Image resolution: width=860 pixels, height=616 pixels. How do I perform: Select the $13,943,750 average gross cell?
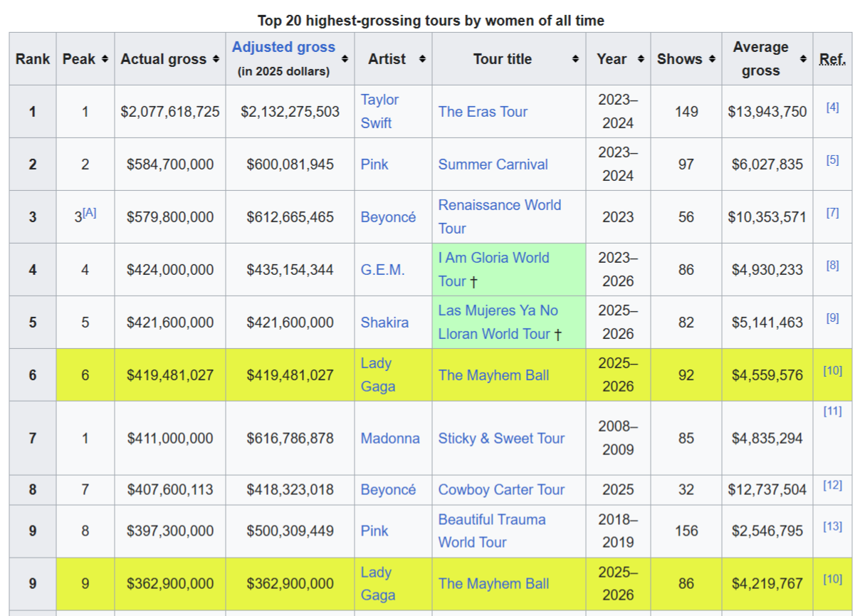(x=767, y=112)
